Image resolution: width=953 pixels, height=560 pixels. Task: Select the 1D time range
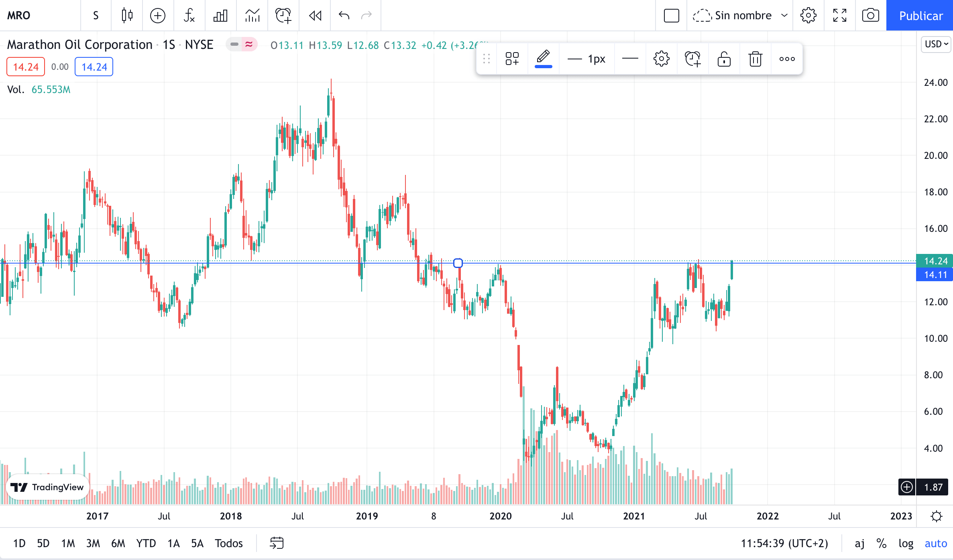[x=19, y=543]
